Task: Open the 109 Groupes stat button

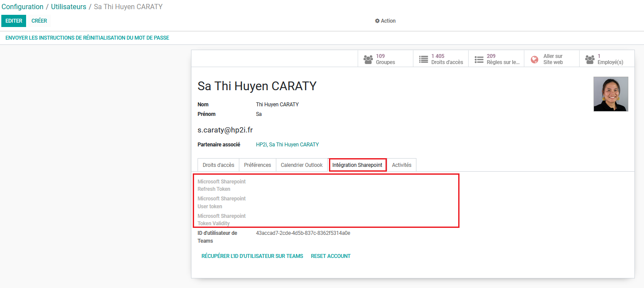Action: [x=386, y=59]
